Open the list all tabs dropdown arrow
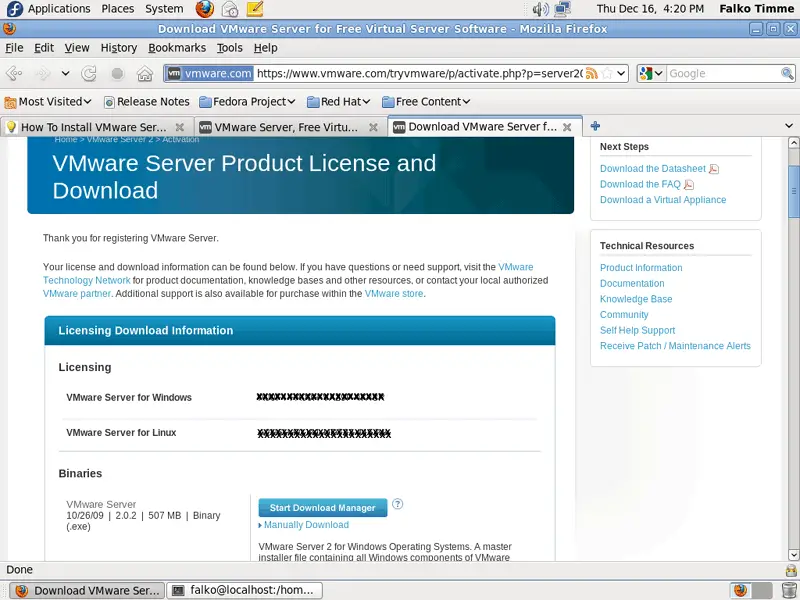800x600 pixels. pos(789,126)
